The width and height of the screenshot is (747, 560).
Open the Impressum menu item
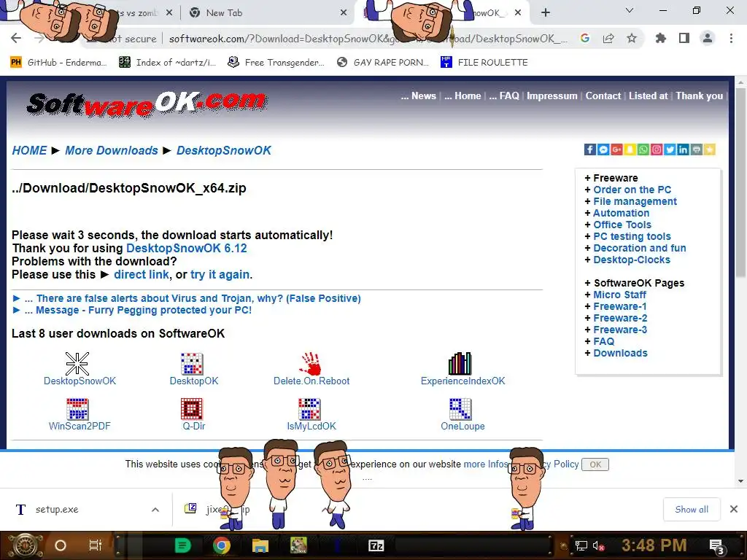click(x=551, y=96)
